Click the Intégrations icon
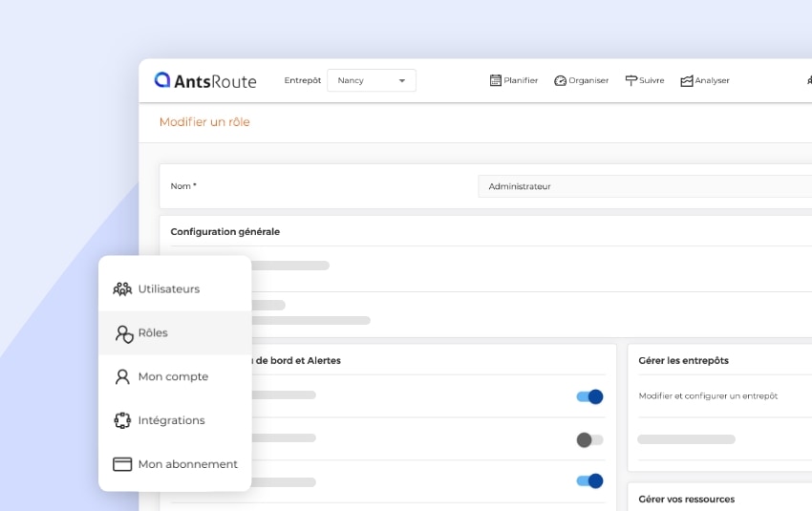This screenshot has width=812, height=511. (122, 420)
